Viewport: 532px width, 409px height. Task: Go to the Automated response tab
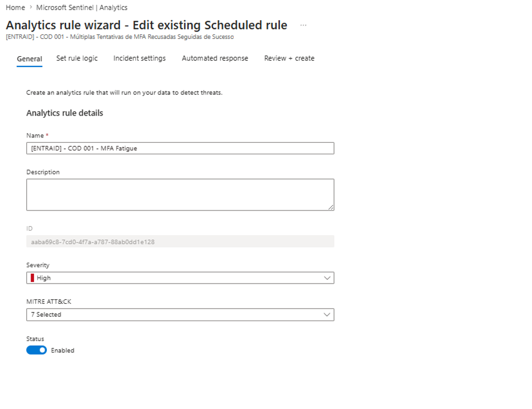[x=215, y=58]
